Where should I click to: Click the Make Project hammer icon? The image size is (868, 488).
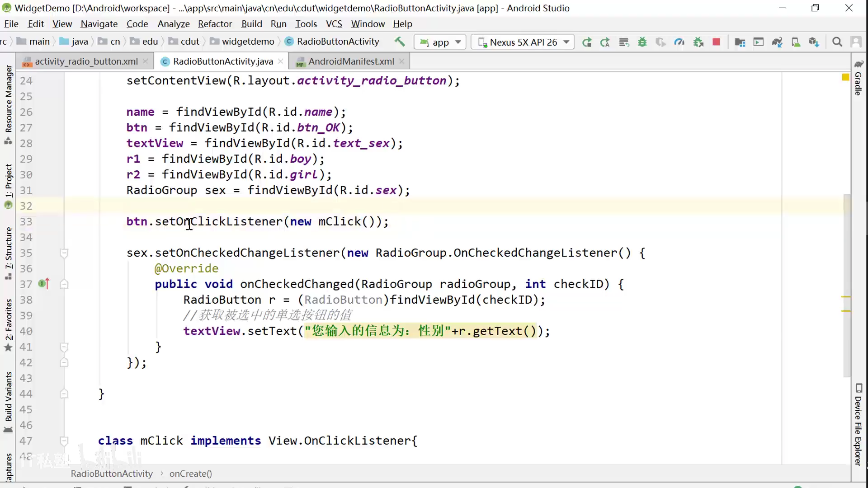(x=400, y=42)
